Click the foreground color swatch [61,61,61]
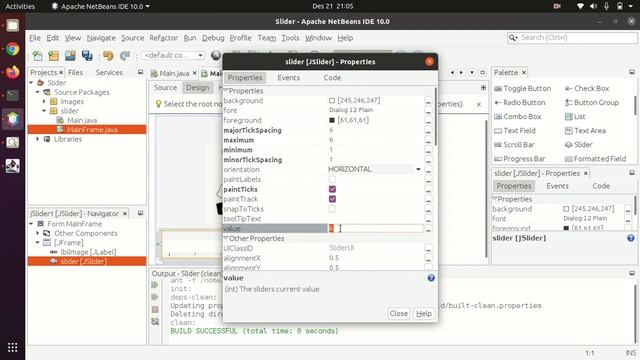This screenshot has width=640, height=360. pos(332,120)
